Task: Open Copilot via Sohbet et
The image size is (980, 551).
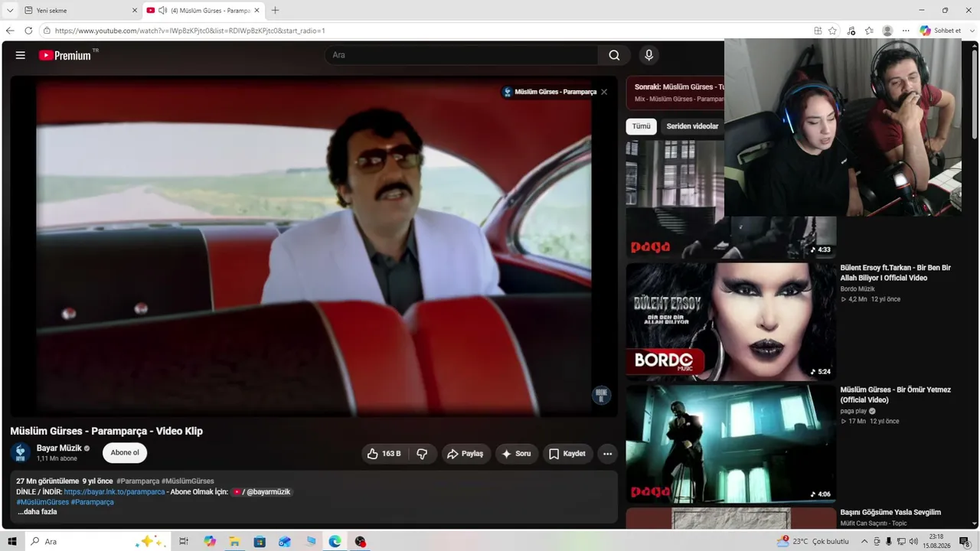Action: [x=940, y=31]
